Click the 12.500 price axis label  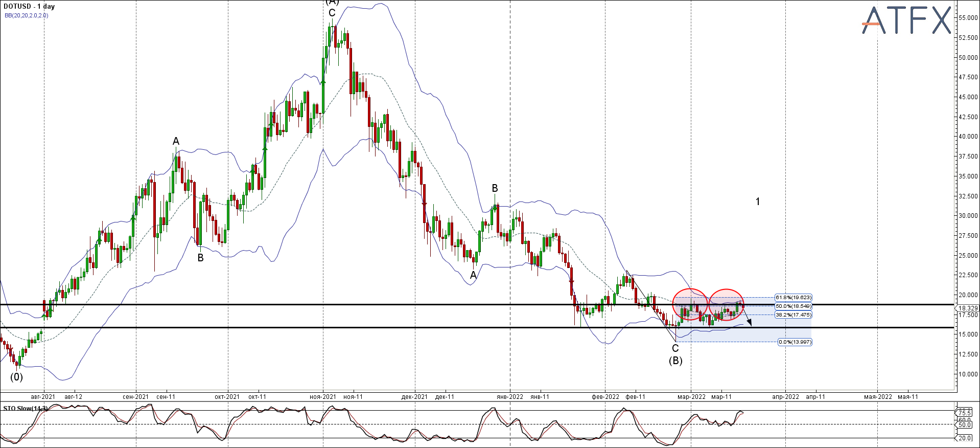(x=968, y=354)
